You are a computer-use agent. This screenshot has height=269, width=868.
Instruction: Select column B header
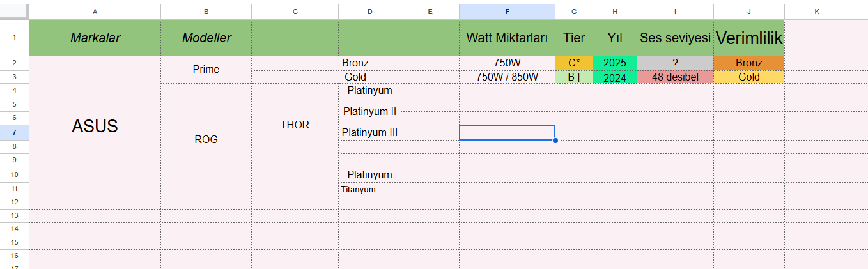[206, 12]
